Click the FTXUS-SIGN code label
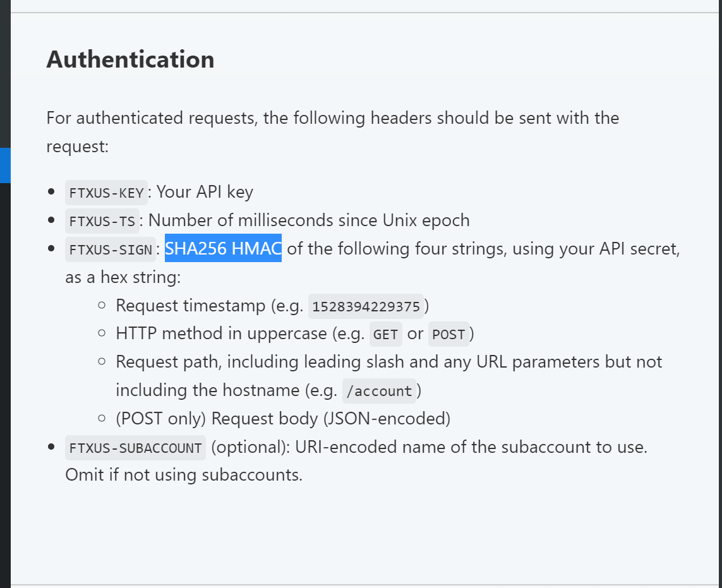The height and width of the screenshot is (588, 722). tap(111, 249)
